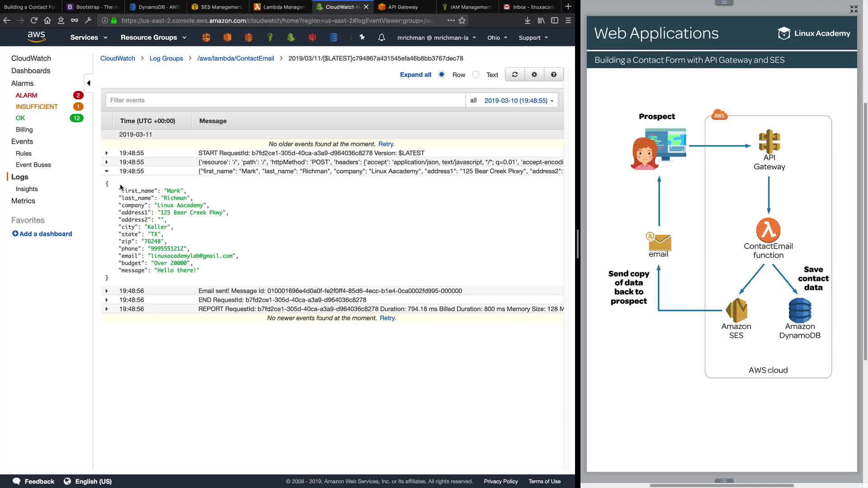The height and width of the screenshot is (488, 868).
Task: Open the Ohio region selector
Action: pos(497,38)
